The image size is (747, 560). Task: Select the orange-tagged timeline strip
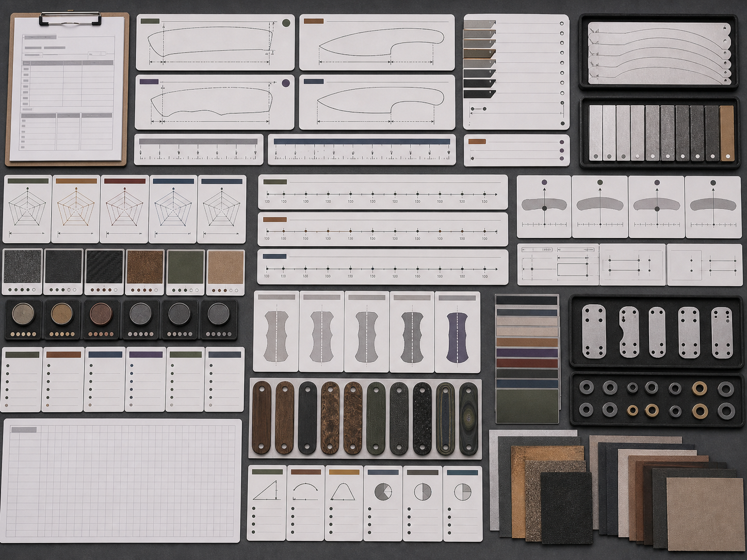coord(383,229)
